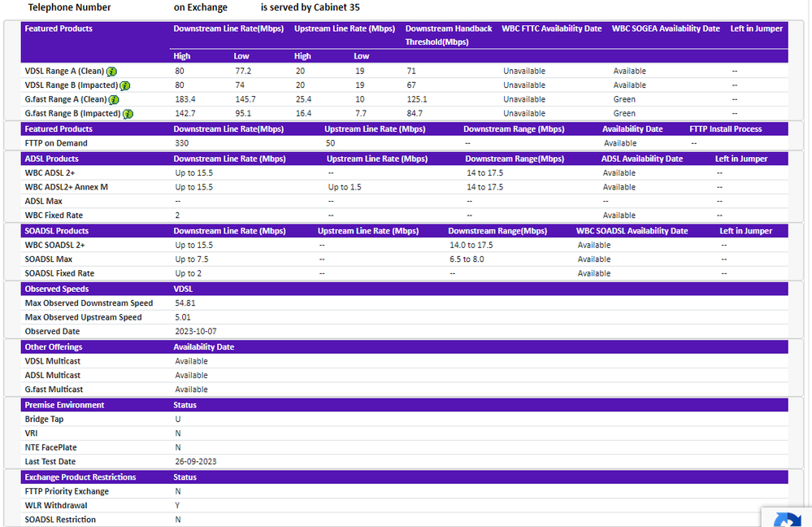The width and height of the screenshot is (812, 527).
Task: Click the Other Offerings section header
Action: click(x=53, y=346)
